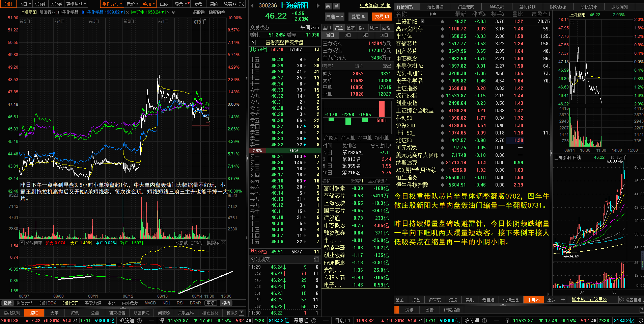644x324 pixels.
Task: Open 抓牛机会在这里 link
Action: click(589, 300)
